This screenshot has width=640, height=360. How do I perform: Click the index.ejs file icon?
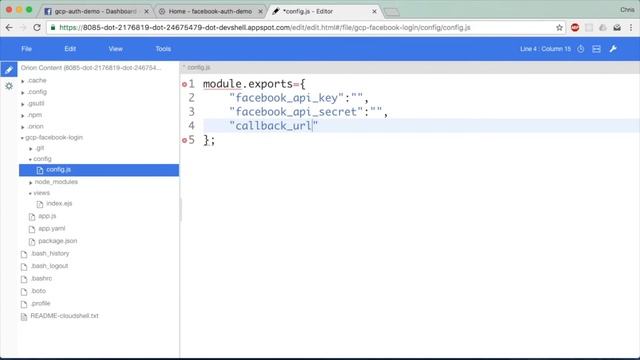click(x=40, y=204)
